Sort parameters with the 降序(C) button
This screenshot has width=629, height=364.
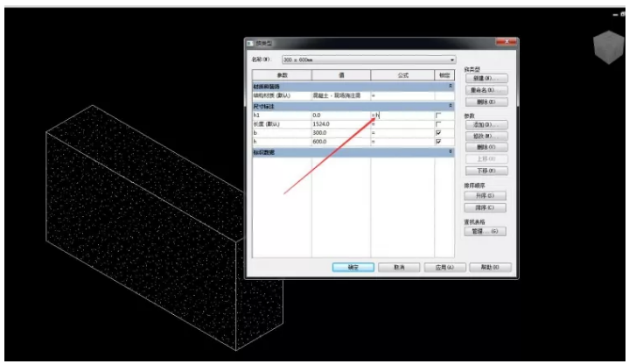click(x=485, y=208)
